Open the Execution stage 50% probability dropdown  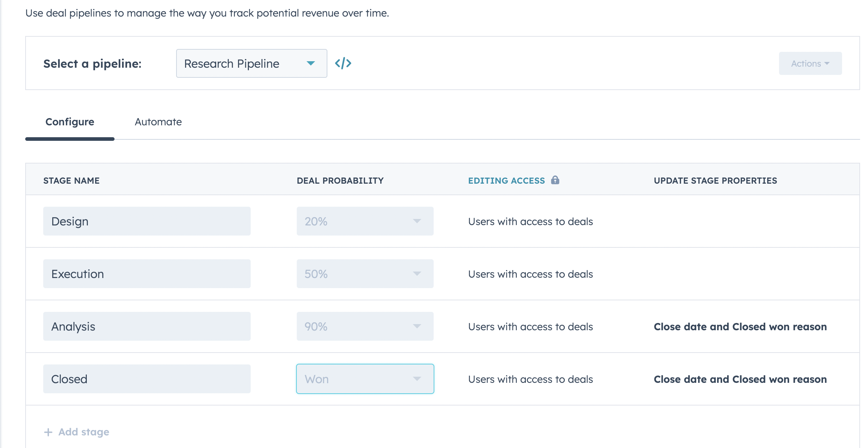[365, 274]
